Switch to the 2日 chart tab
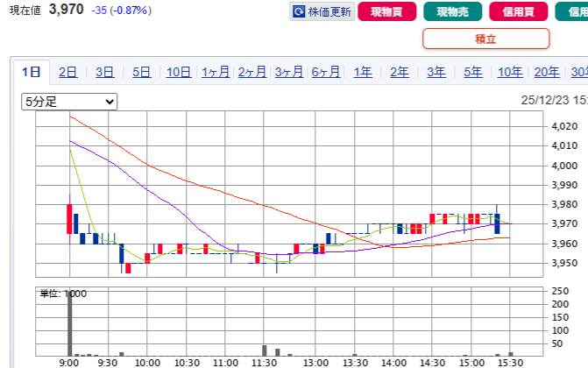 point(68,73)
